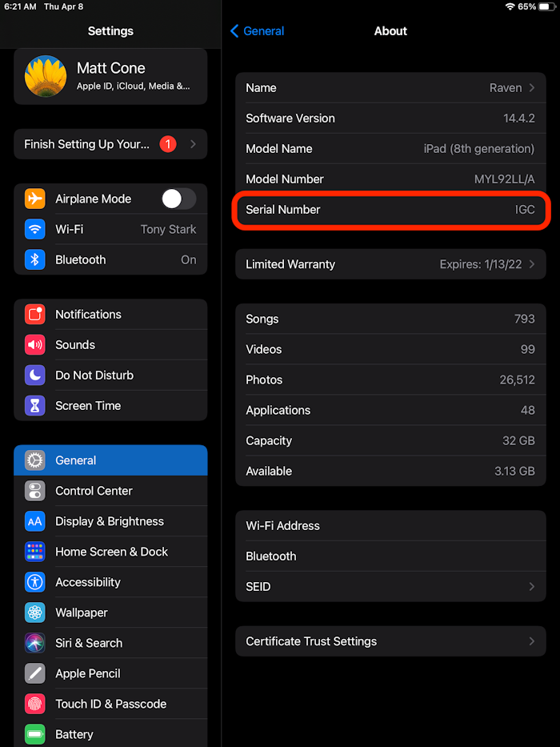Go back to General
Screen dimensions: 560x747
pyautogui.click(x=257, y=31)
